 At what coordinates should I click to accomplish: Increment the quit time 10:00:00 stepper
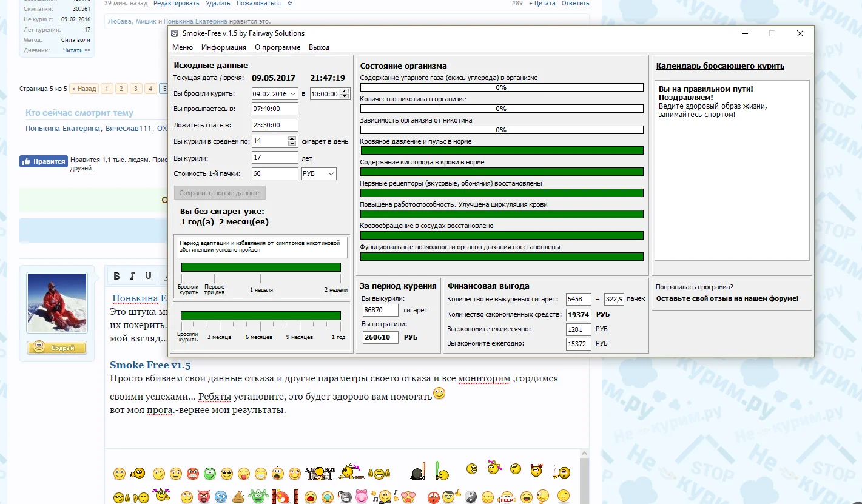click(x=345, y=92)
